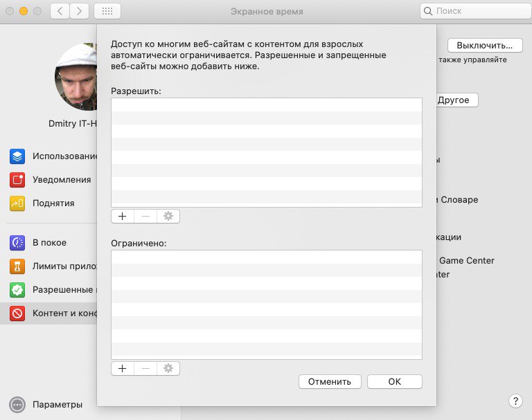Confirm the dialog with OK

394,381
